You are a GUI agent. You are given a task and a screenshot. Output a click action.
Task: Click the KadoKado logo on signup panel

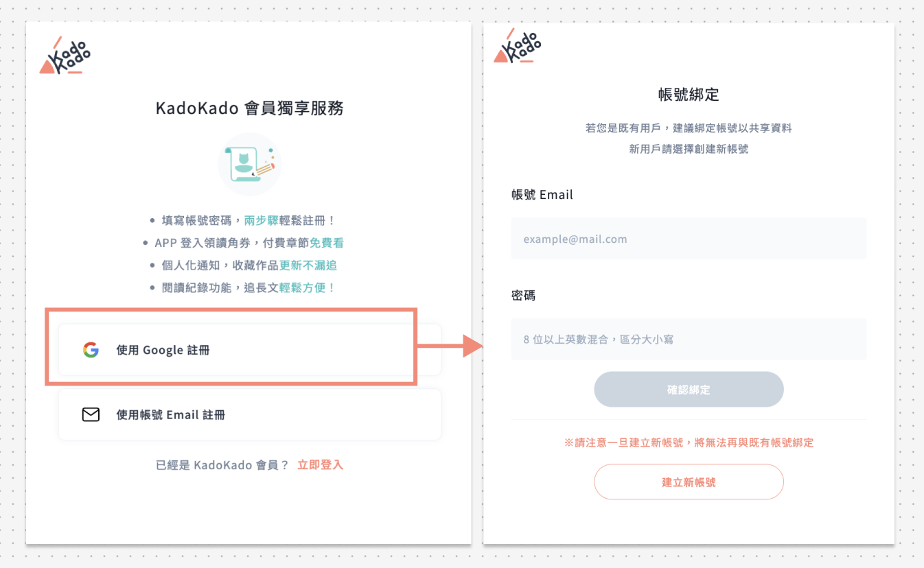(x=65, y=56)
